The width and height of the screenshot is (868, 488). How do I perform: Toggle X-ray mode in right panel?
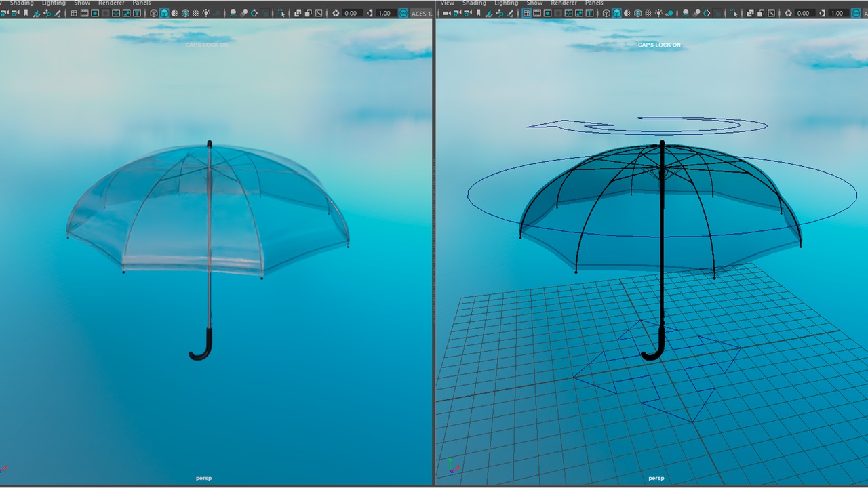[750, 13]
